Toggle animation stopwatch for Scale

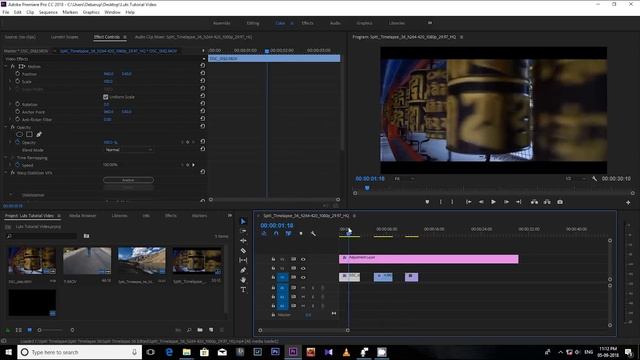point(18,81)
